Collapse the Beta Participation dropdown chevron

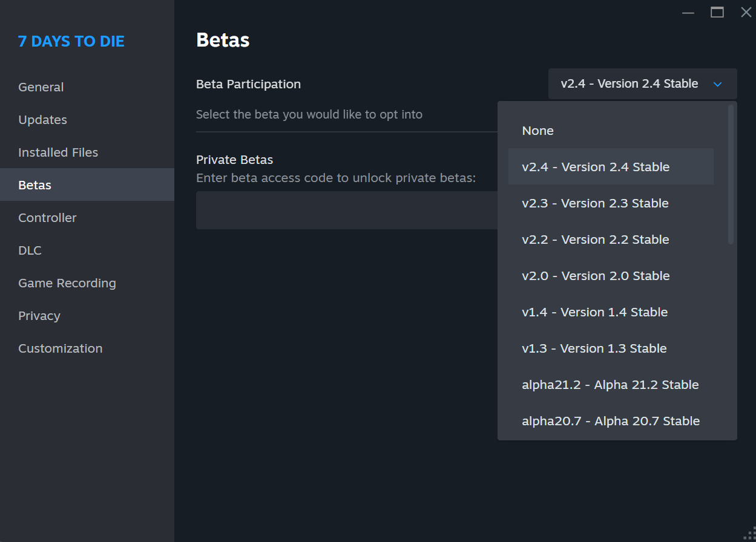pos(718,84)
